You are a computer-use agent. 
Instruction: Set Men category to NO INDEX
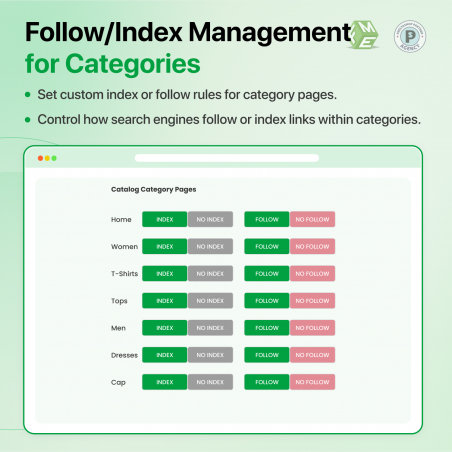tap(210, 328)
